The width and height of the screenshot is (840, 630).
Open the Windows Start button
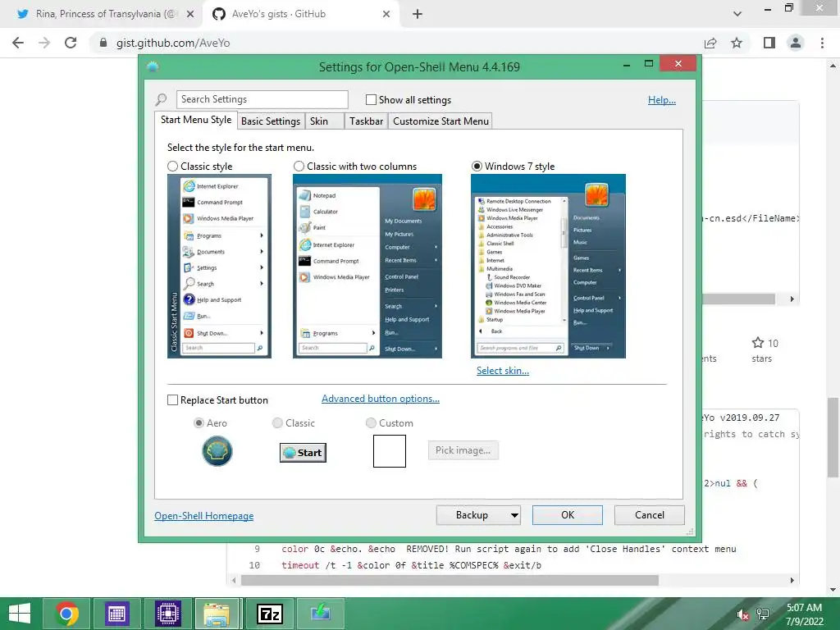click(20, 614)
